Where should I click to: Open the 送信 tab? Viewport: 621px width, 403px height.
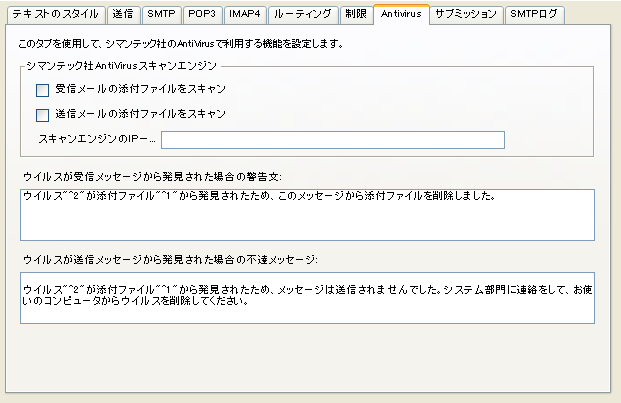pyautogui.click(x=122, y=15)
